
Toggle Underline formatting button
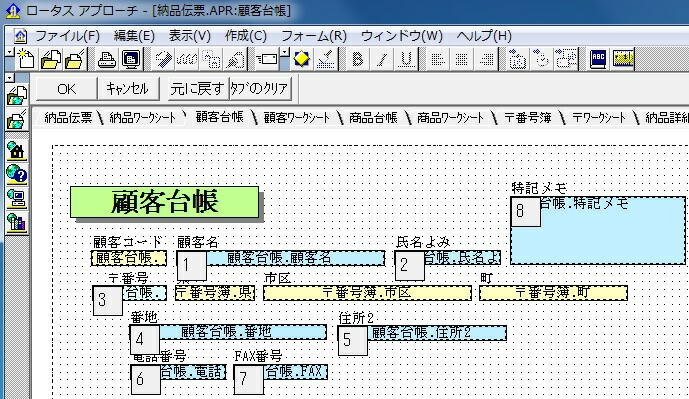click(x=406, y=58)
